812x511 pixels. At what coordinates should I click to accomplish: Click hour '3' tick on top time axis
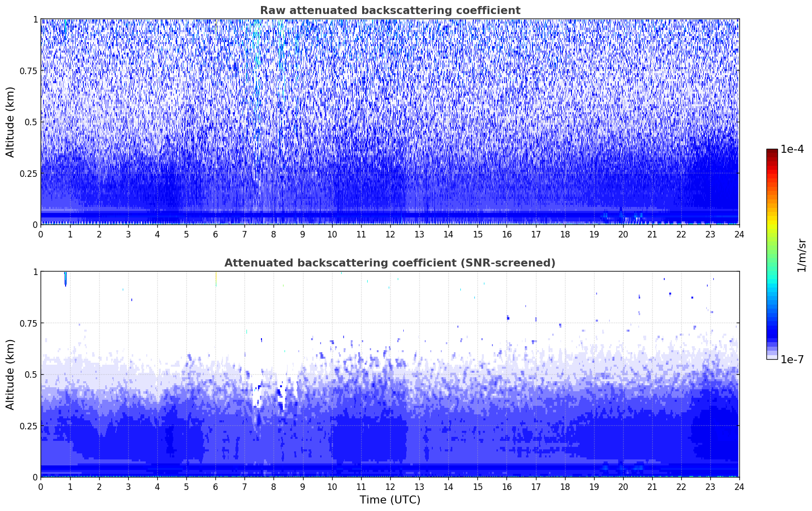128,234
